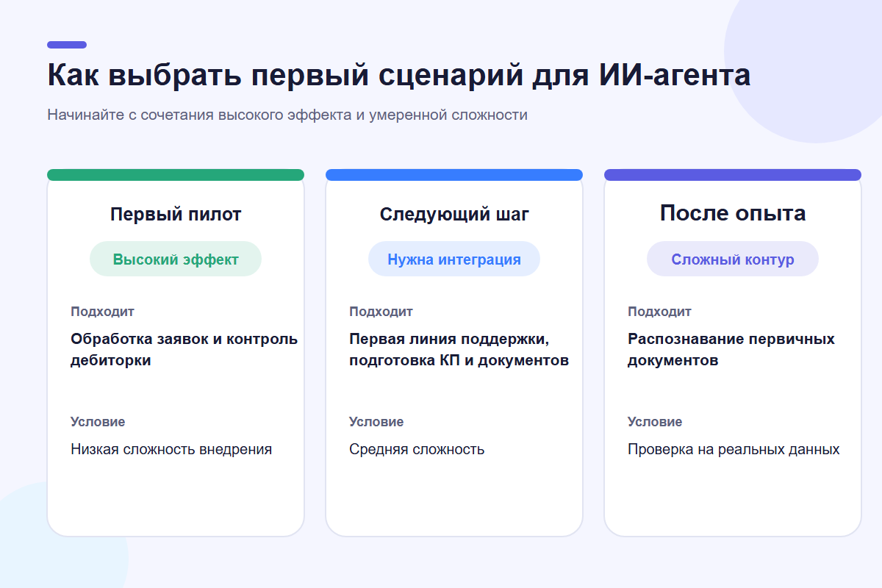The width and height of the screenshot is (882, 588).
Task: Select the 'Следующий шаг' card title
Action: coord(454,214)
